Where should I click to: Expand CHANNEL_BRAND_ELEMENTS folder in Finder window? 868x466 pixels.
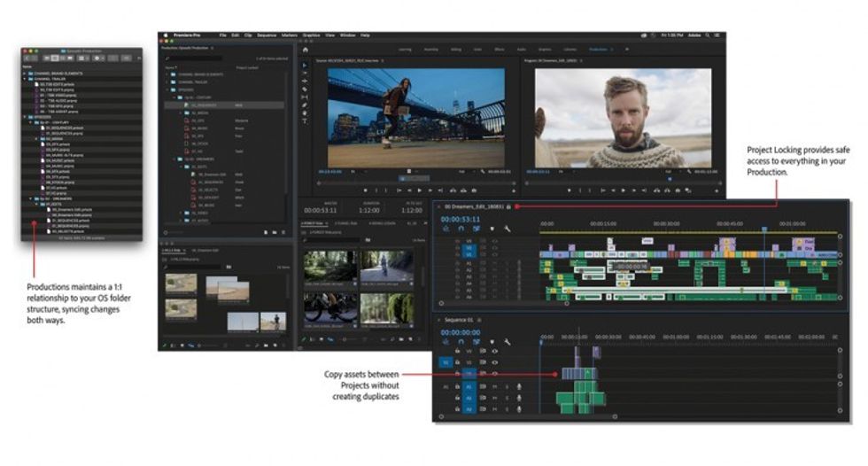(25, 73)
